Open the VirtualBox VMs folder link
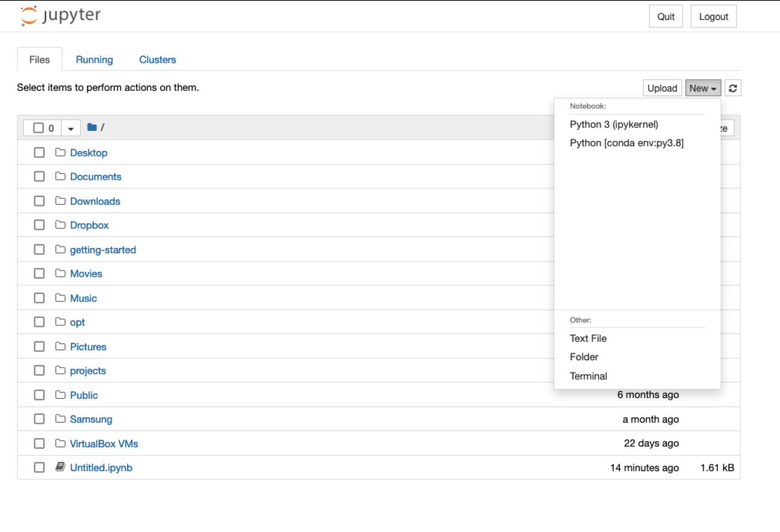The height and width of the screenshot is (532, 780). (x=104, y=443)
